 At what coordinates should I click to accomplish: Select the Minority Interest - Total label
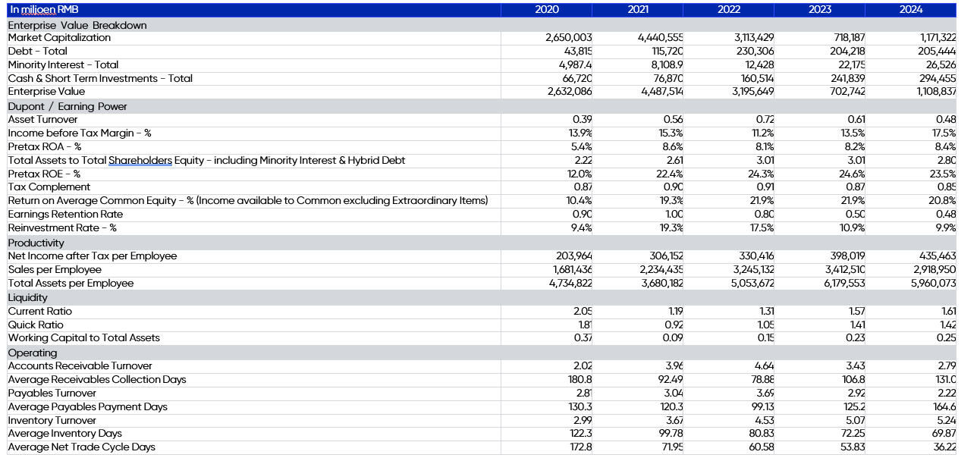[x=64, y=65]
